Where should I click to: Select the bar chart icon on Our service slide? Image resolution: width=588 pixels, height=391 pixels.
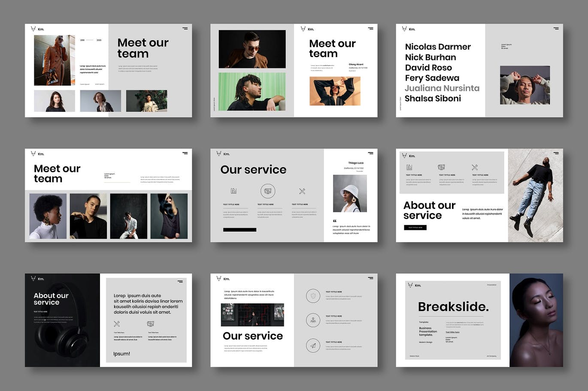pos(233,191)
